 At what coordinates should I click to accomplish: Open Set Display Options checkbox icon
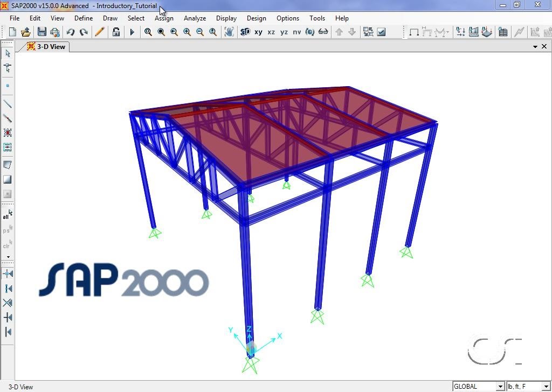(381, 32)
